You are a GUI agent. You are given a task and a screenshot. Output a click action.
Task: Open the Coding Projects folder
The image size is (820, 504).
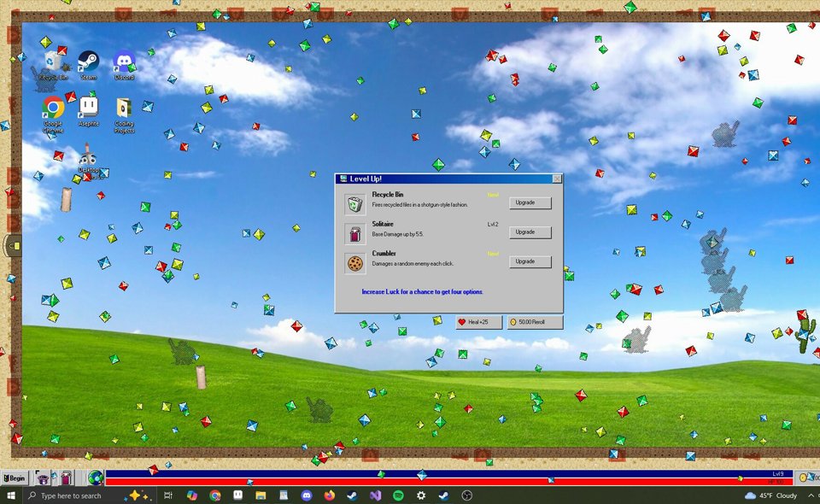tap(124, 114)
